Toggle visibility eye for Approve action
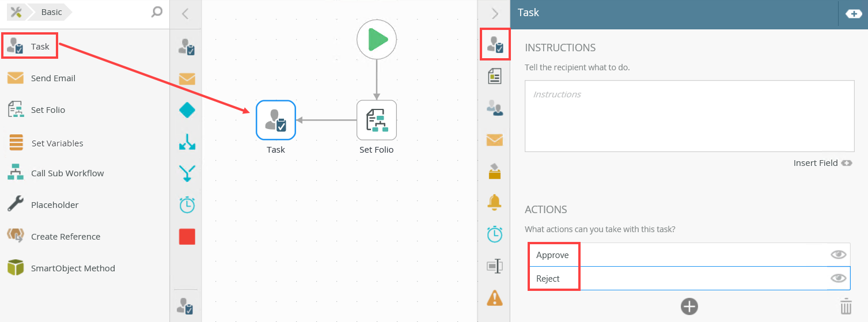The image size is (868, 322). tap(839, 255)
